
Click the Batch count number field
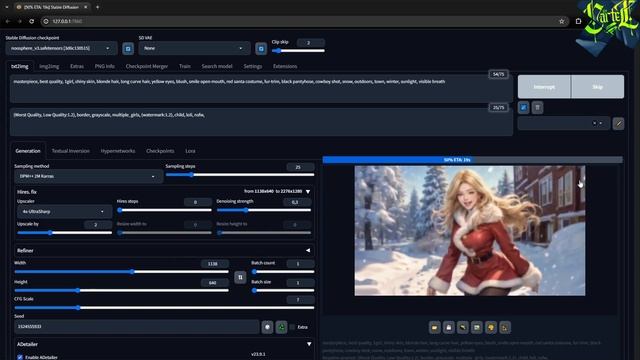(300, 264)
